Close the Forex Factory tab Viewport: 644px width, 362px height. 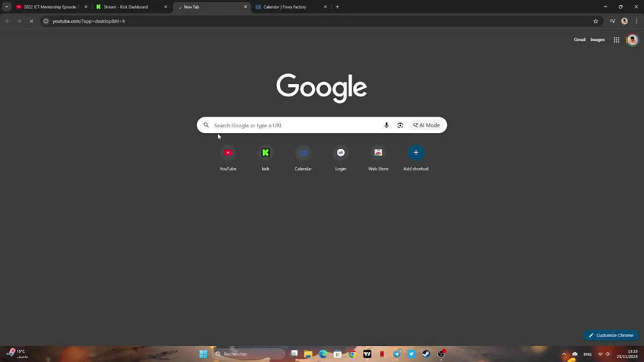[x=325, y=7]
